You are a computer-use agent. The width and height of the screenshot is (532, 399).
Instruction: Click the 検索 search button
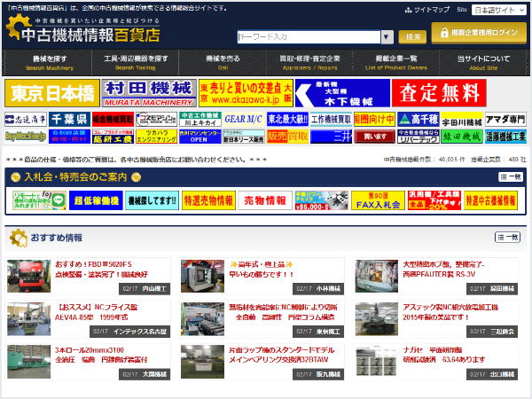click(x=412, y=37)
